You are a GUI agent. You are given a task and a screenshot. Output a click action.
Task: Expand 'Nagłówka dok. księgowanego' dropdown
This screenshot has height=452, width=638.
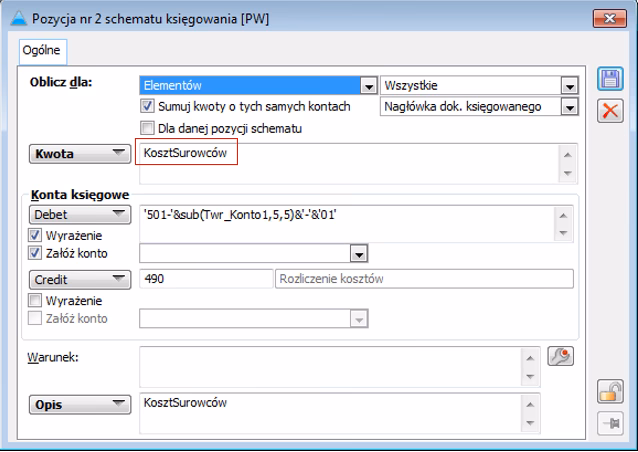[569, 107]
